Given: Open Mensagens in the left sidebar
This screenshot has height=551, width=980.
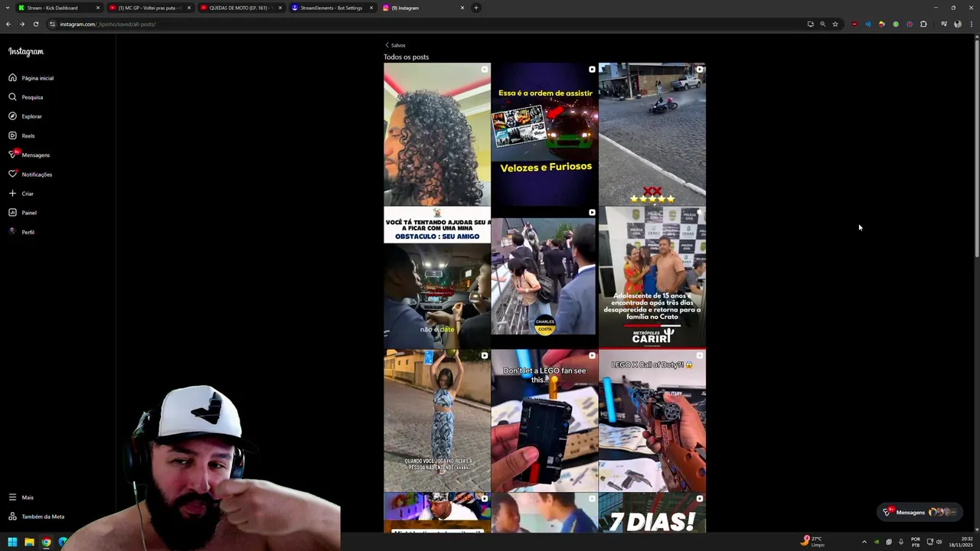Looking at the screenshot, I should pos(31,155).
